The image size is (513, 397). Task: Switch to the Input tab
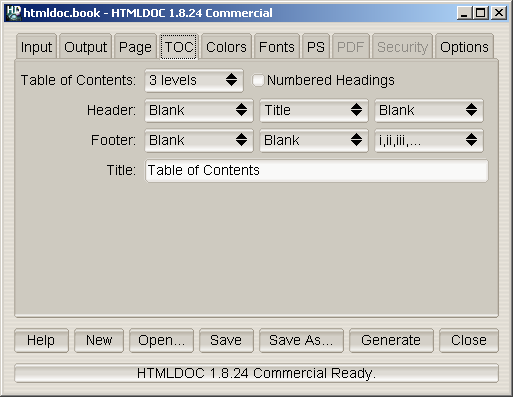click(x=36, y=47)
